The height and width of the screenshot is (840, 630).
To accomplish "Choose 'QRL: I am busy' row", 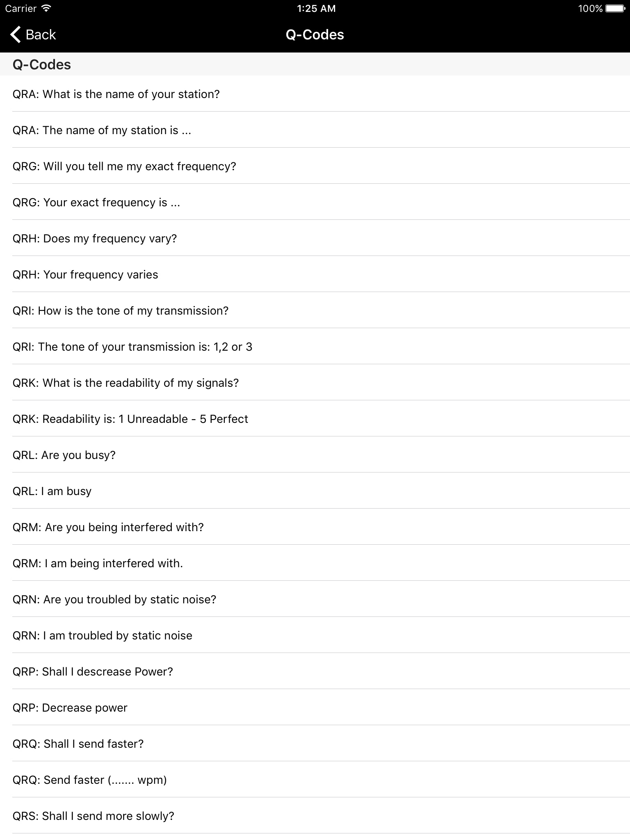I will pyautogui.click(x=52, y=491).
